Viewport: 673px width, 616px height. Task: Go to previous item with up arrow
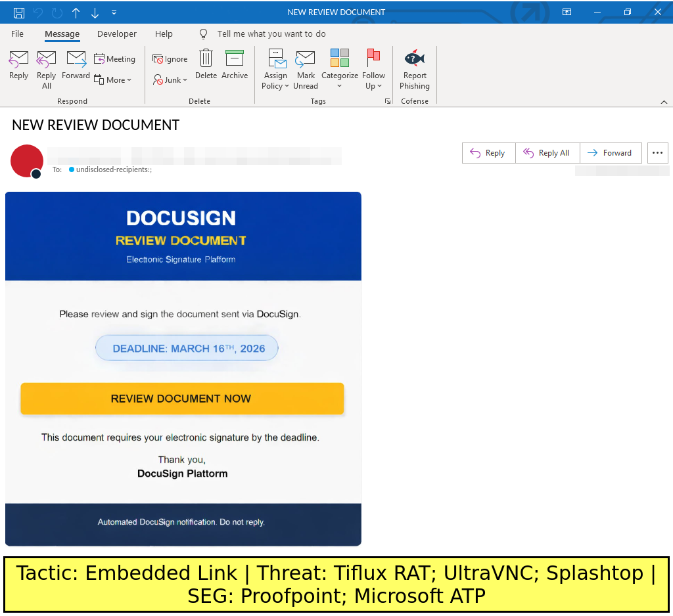(76, 12)
